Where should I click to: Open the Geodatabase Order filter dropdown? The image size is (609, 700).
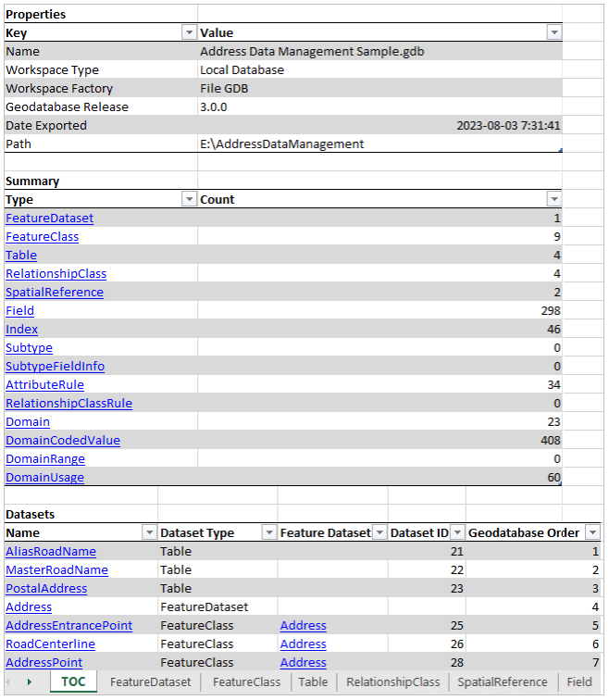(592, 532)
